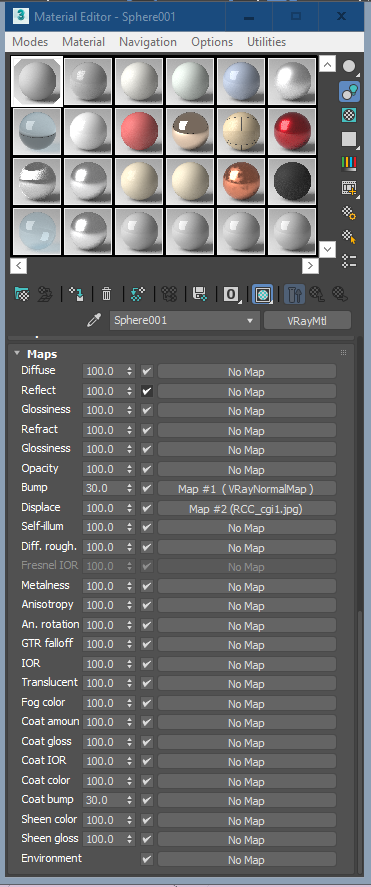Open Material Editor Options icon
371x887 pixels.
coord(350,212)
